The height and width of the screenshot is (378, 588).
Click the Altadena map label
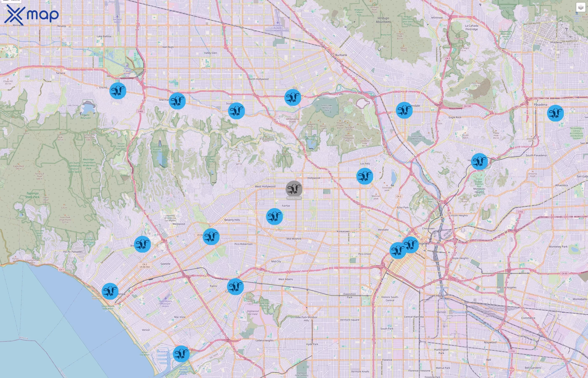click(556, 42)
